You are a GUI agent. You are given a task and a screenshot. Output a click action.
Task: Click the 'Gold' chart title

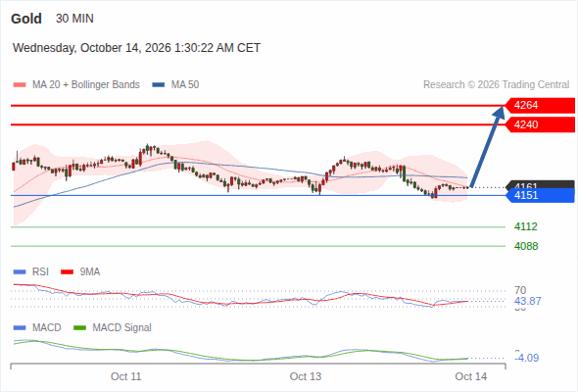click(26, 19)
